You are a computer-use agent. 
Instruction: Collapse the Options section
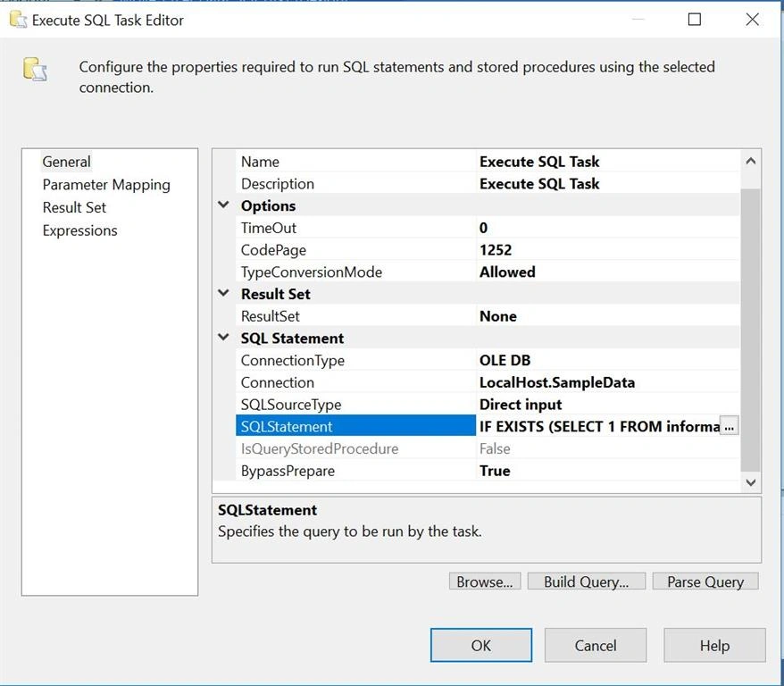pos(223,205)
